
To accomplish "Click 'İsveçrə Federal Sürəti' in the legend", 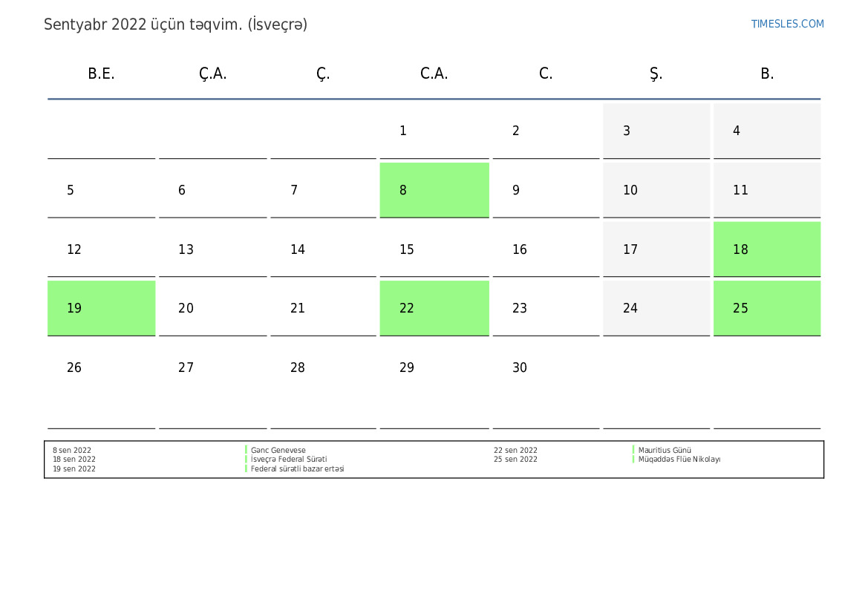I will tap(289, 460).
